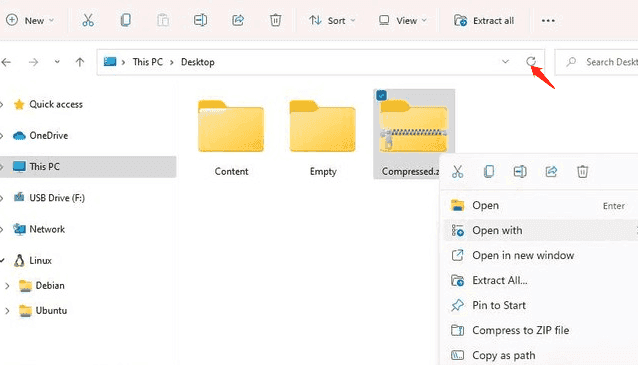Go forward with the forward arrow

(33, 62)
